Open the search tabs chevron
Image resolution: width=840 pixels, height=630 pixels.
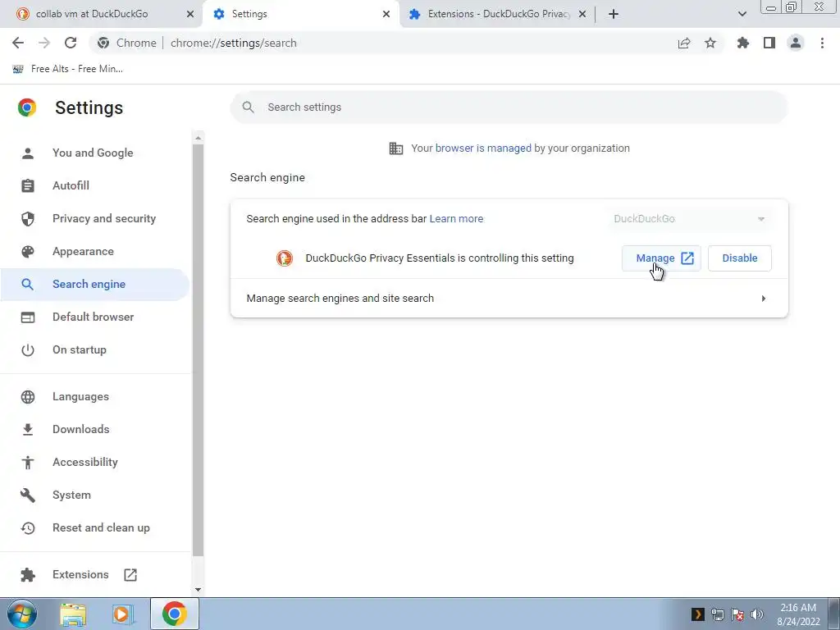coord(742,14)
